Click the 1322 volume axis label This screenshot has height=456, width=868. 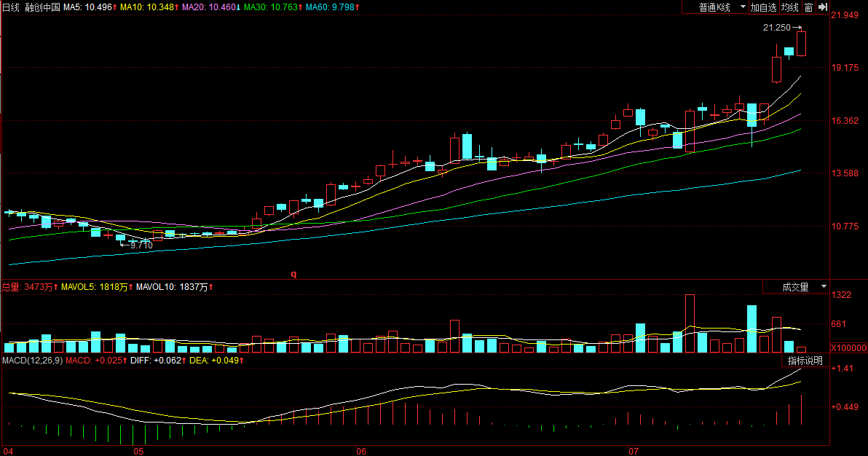coord(842,295)
